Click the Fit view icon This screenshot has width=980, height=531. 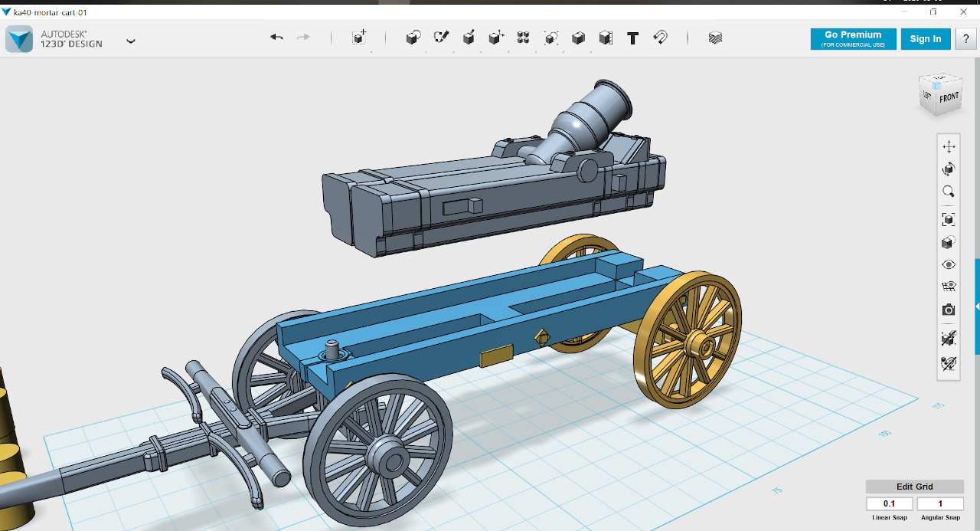(x=949, y=220)
